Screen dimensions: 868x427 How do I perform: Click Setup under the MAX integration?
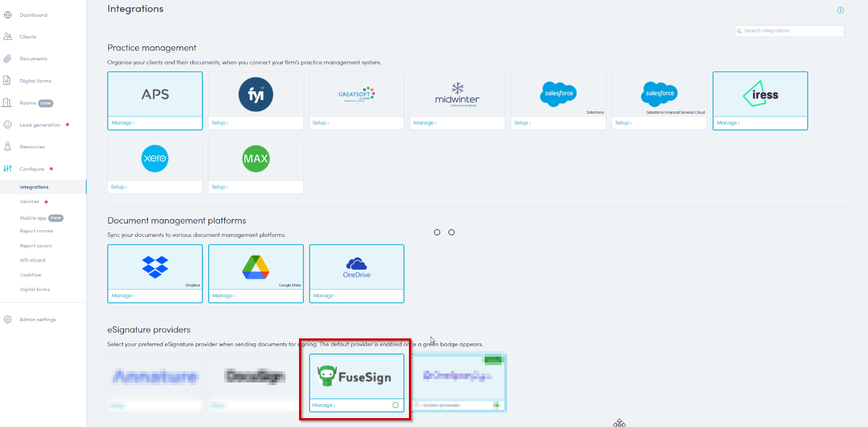tap(220, 187)
